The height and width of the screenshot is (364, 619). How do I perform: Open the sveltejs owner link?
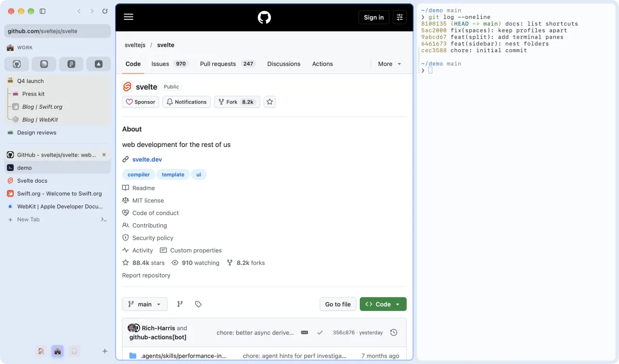pos(135,45)
